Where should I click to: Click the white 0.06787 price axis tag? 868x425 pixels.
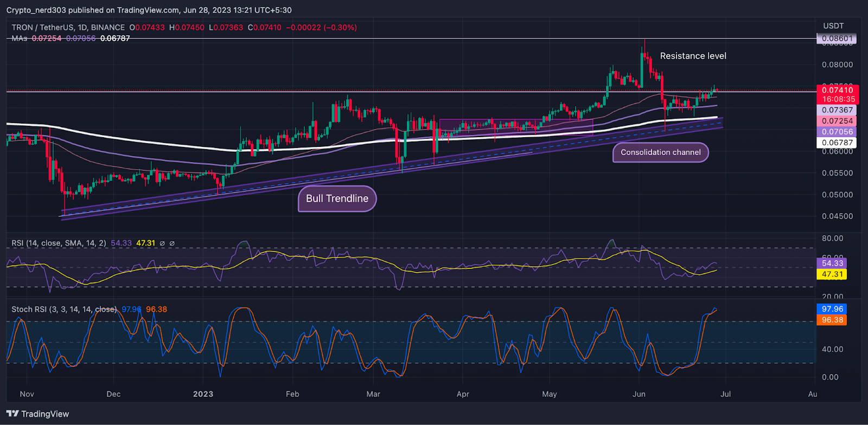pyautogui.click(x=837, y=143)
